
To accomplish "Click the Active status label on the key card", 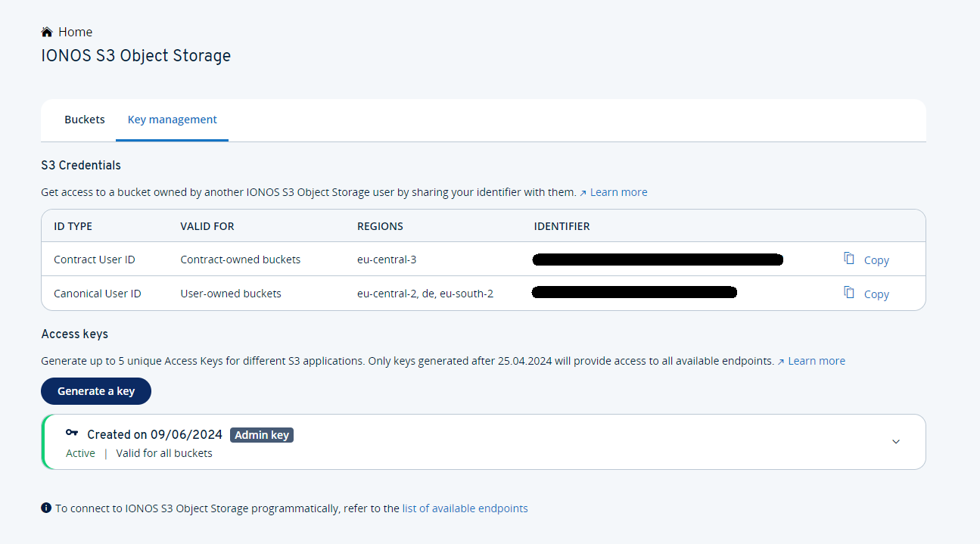I will (80, 452).
